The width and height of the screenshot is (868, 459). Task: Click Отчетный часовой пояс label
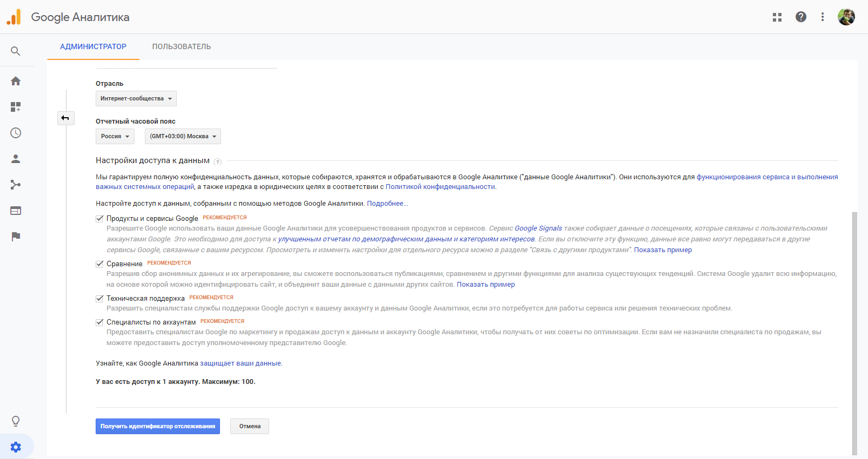click(x=136, y=122)
